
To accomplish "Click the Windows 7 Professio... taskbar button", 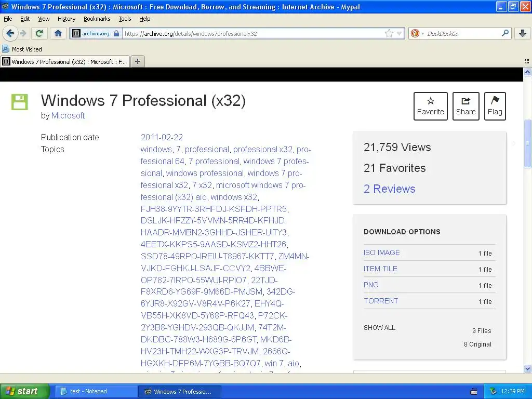I will click(179, 392).
